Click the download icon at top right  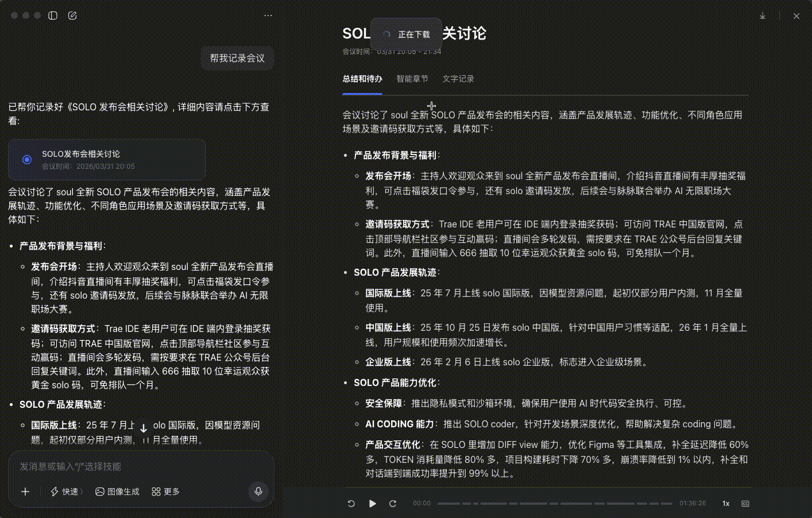pyautogui.click(x=763, y=16)
